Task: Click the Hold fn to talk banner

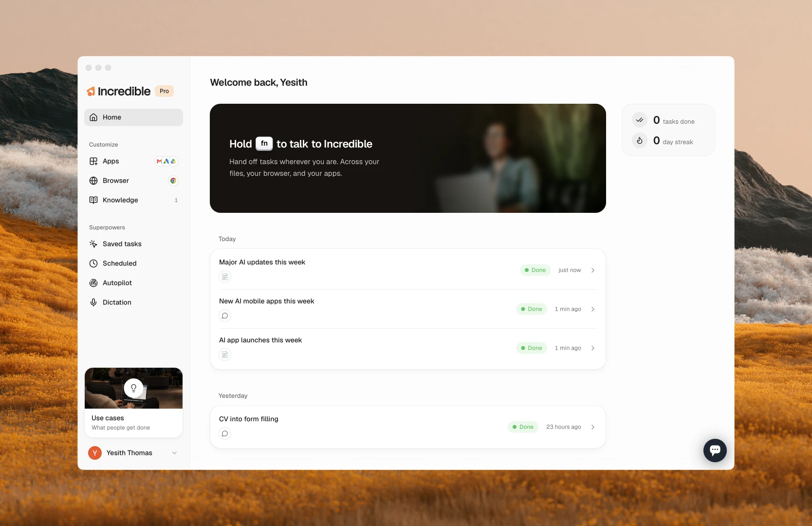Action: (408, 158)
